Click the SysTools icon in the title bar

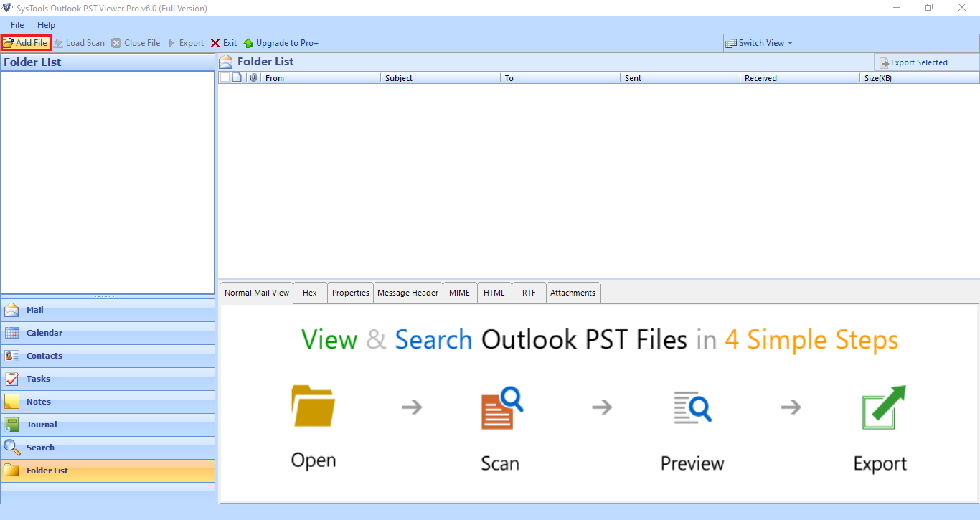point(7,8)
